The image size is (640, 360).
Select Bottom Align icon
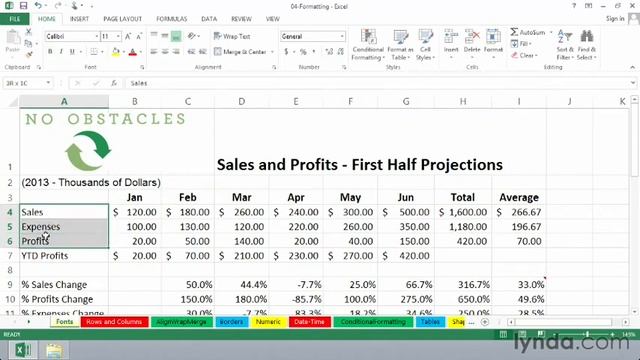tap(176, 36)
